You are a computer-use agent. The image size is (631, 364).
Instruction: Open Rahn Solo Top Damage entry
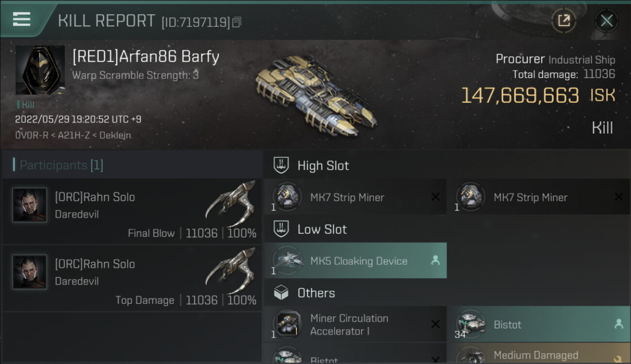131,278
